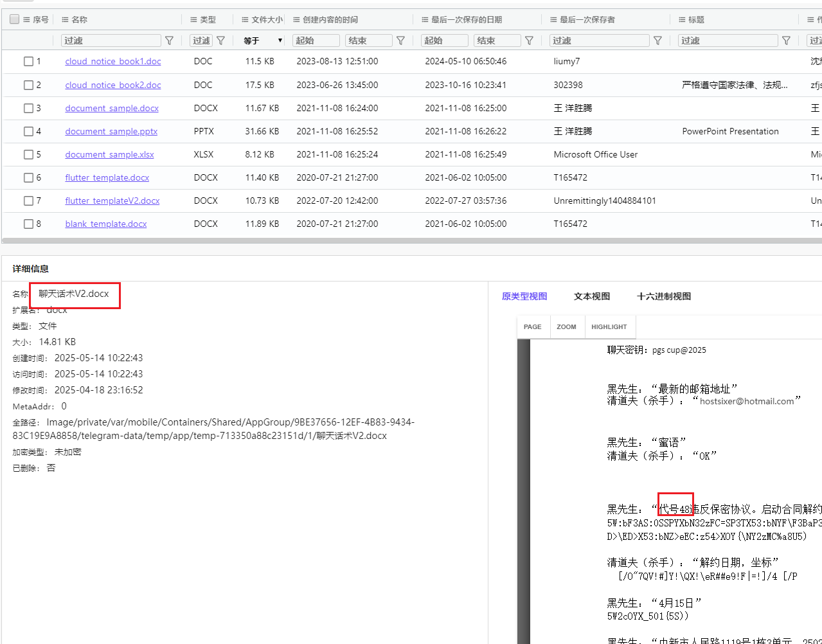Click the 名称 filter input field

111,40
